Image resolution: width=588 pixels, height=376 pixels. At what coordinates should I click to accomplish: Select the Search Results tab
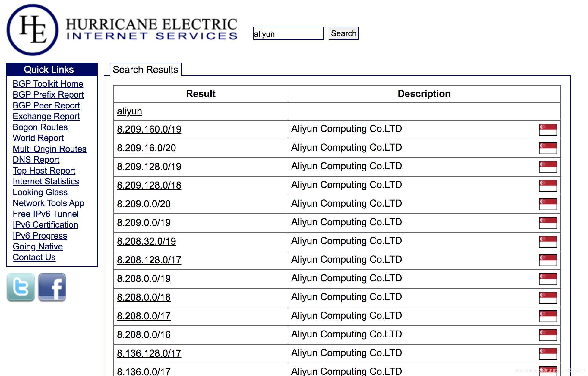tap(145, 70)
